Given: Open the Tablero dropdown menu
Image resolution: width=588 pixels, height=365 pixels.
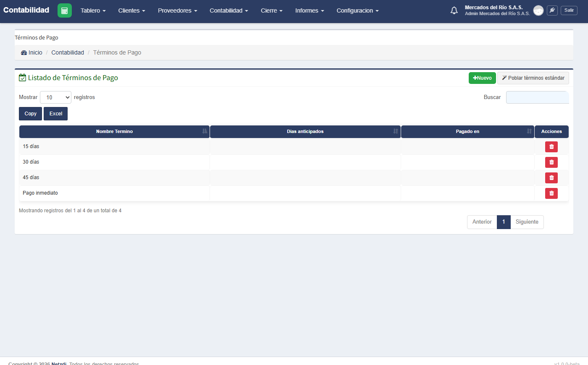Looking at the screenshot, I should (93, 10).
